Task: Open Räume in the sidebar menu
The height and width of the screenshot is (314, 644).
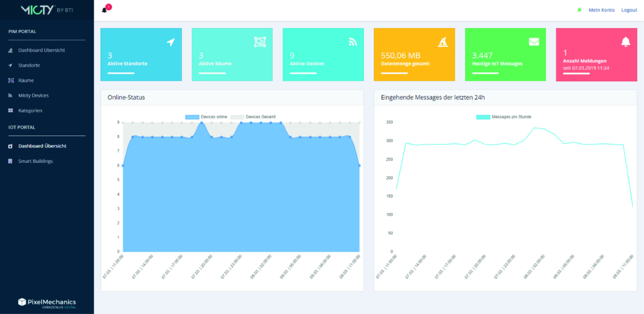Action: 26,81
